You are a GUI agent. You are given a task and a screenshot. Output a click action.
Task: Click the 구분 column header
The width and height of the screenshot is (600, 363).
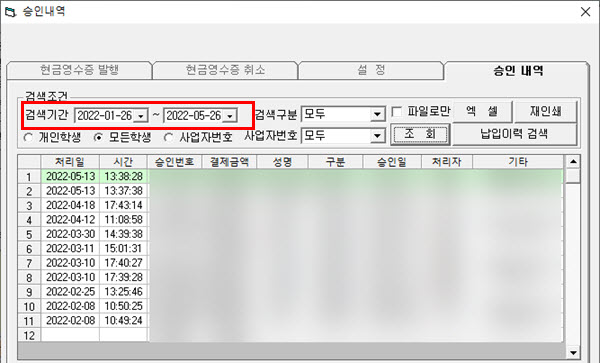click(336, 162)
